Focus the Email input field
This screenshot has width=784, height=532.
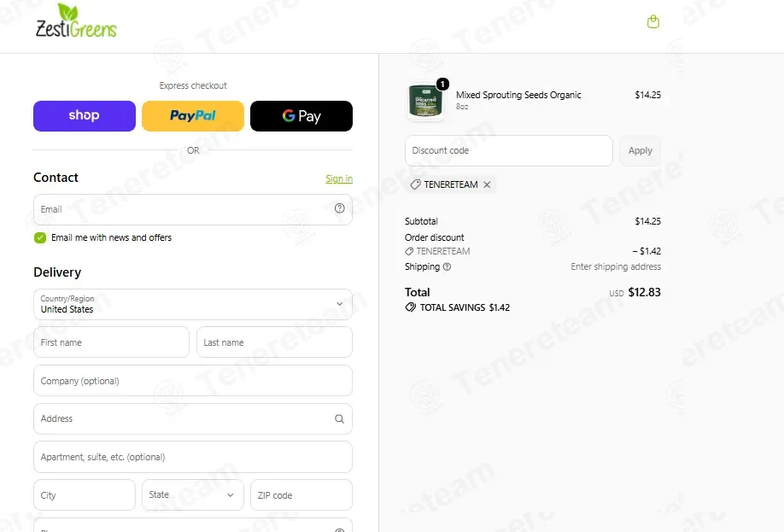(193, 209)
